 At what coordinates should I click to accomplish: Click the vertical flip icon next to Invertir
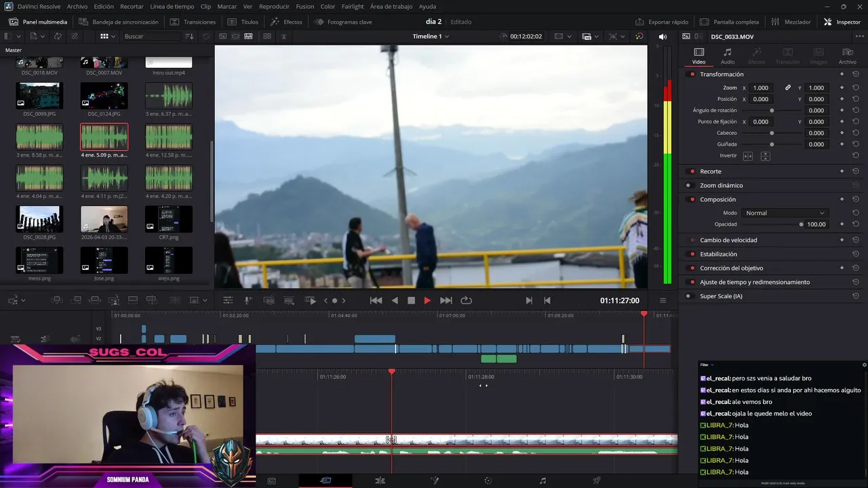[x=765, y=156]
